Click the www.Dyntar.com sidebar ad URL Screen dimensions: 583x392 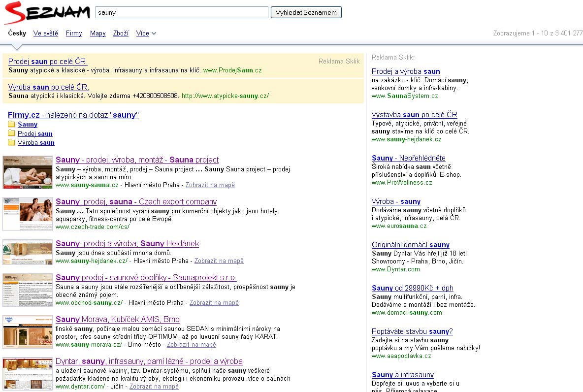coord(395,269)
